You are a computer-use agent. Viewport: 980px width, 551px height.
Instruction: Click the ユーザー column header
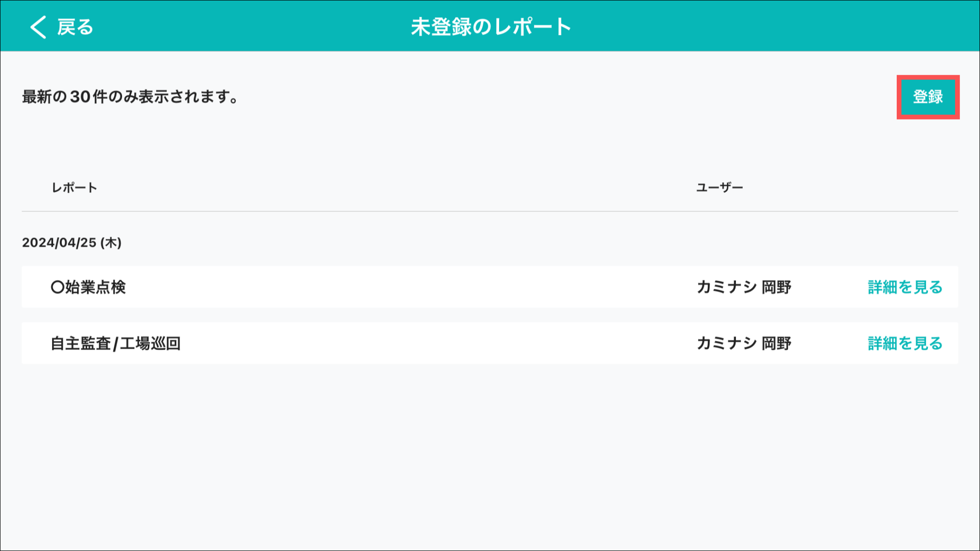[x=719, y=187]
